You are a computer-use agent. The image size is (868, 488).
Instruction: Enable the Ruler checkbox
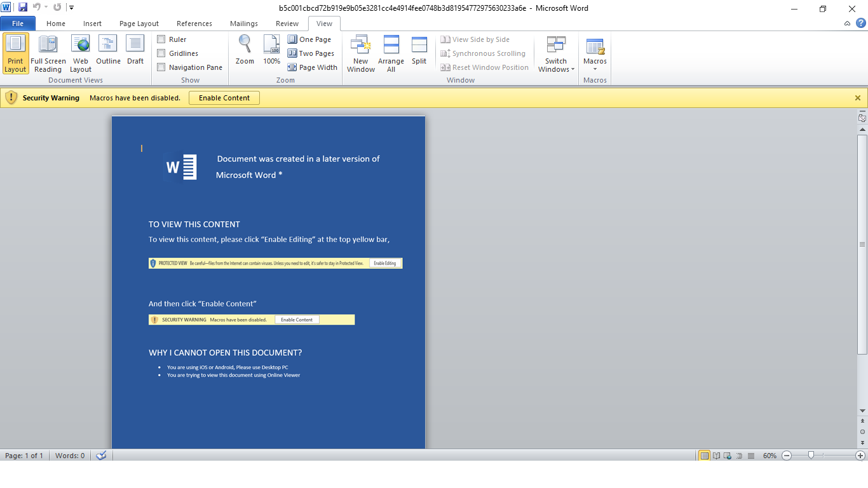[161, 39]
